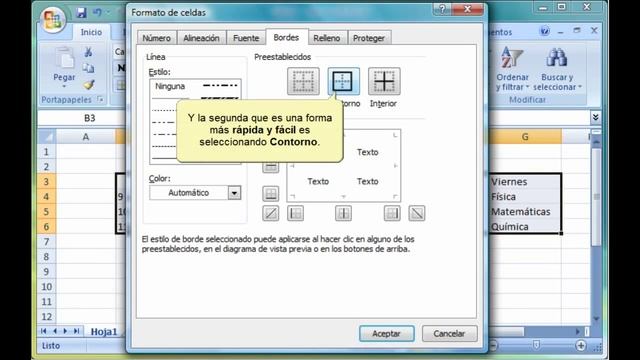Screen dimensions: 640x360
Task: Click the Cut scissors icon
Action: 88,52
